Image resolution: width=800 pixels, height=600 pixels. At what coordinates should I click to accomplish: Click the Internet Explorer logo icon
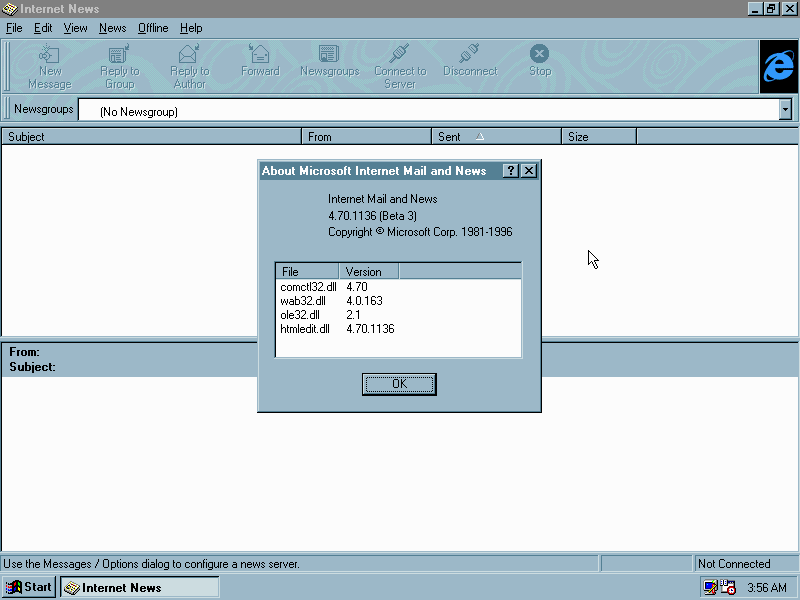[x=778, y=67]
